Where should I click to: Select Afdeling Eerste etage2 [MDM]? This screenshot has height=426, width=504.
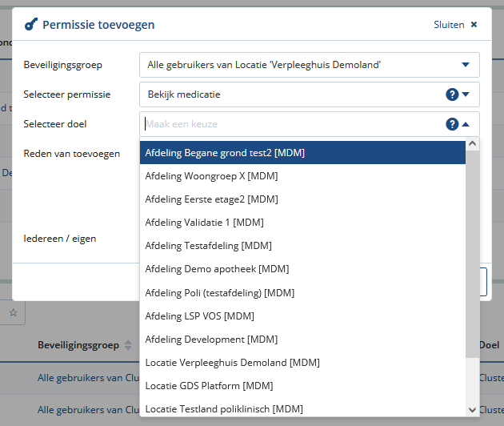point(211,199)
